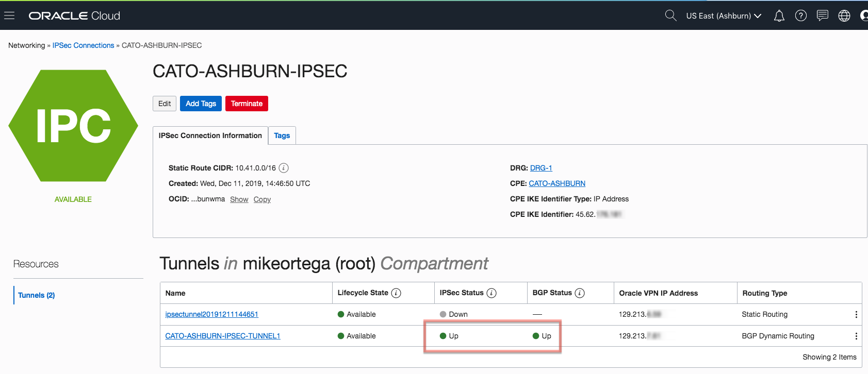Click the info icon beside Static Route CIDR
Screen dimensions: 868x374
[x=284, y=168]
